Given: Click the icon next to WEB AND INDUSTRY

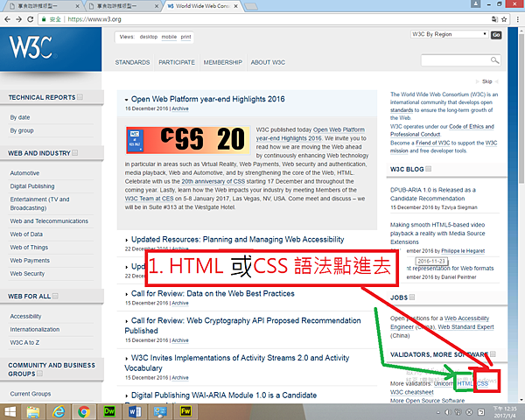Looking at the screenshot, I should tap(74, 153).
